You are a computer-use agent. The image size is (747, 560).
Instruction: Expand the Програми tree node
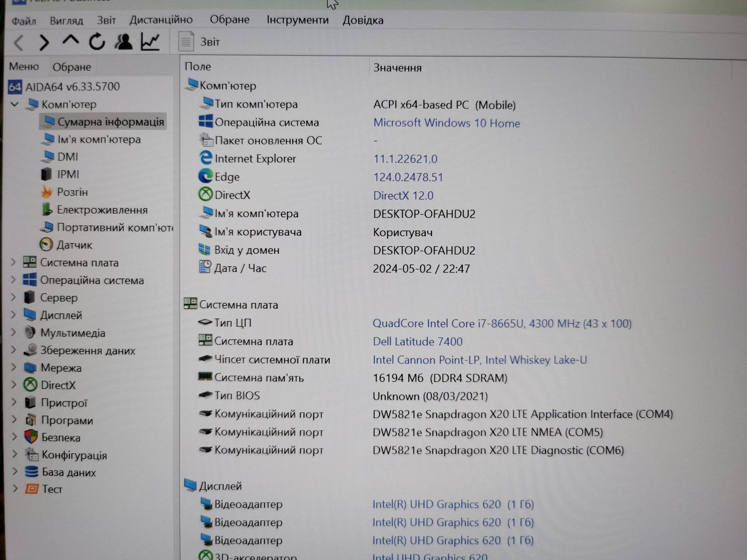tap(14, 420)
